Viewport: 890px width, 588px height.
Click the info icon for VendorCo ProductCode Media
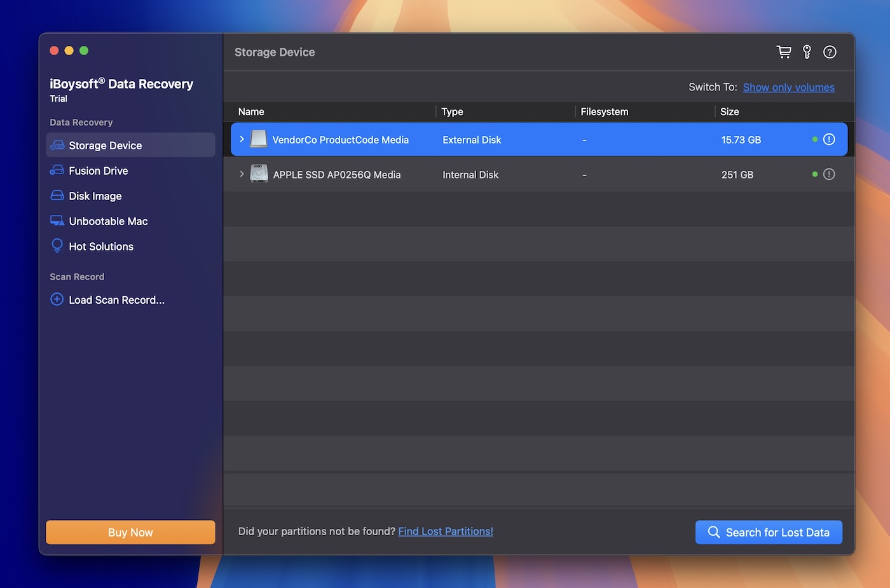pos(828,139)
